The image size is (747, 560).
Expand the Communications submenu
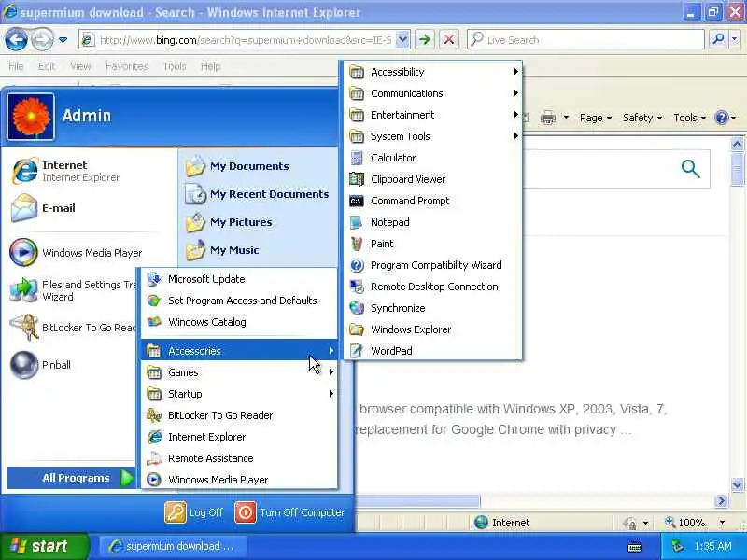[432, 93]
